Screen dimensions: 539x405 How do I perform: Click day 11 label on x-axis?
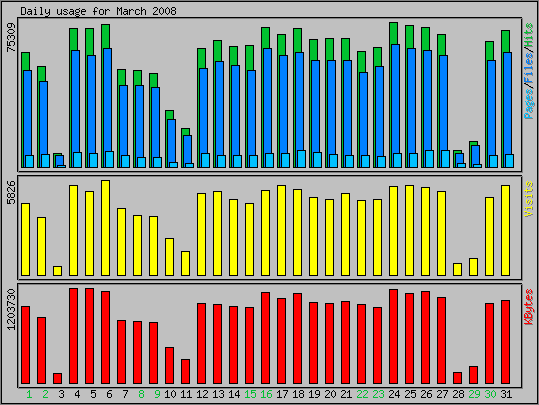point(186,394)
